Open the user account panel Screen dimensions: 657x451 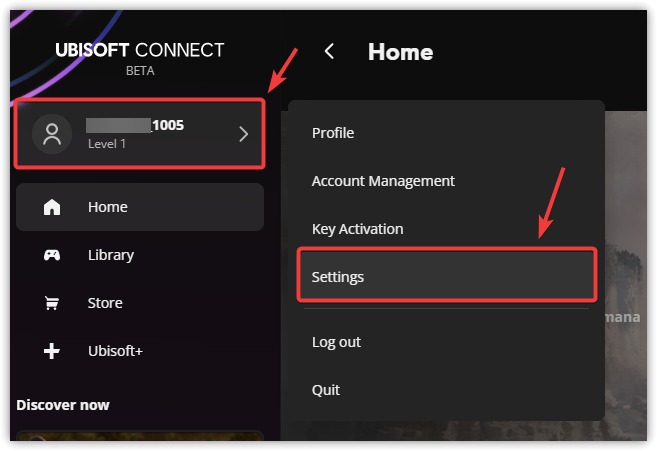[x=140, y=134]
